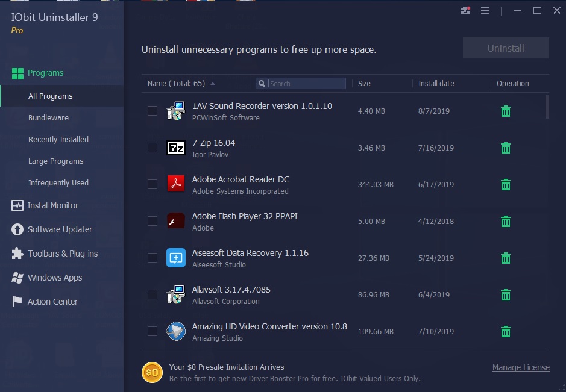The height and width of the screenshot is (392, 566).
Task: Click the Uninstall button
Action: (506, 48)
